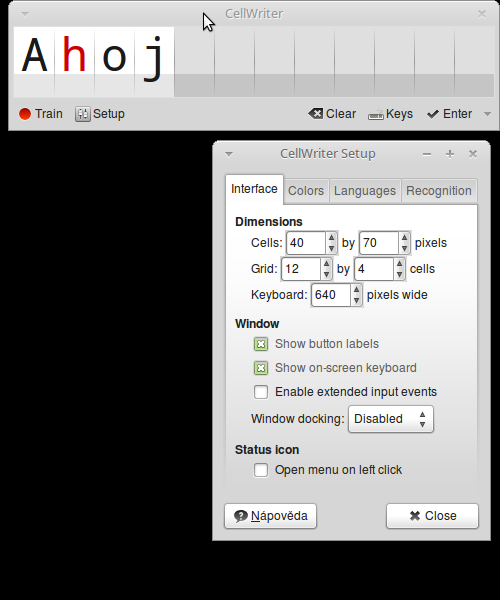Click the cell containing red letter h
The height and width of the screenshot is (600, 500).
click(x=74, y=62)
